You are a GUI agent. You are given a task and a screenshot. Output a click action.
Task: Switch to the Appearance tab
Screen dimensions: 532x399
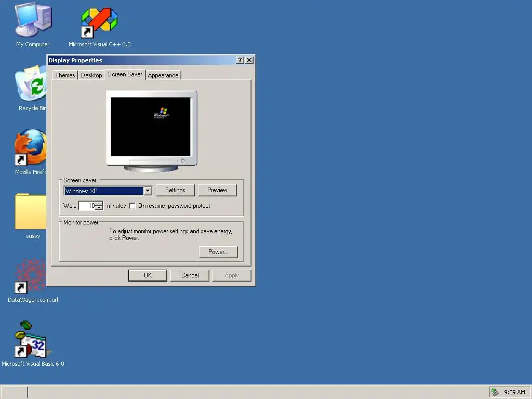tap(163, 75)
